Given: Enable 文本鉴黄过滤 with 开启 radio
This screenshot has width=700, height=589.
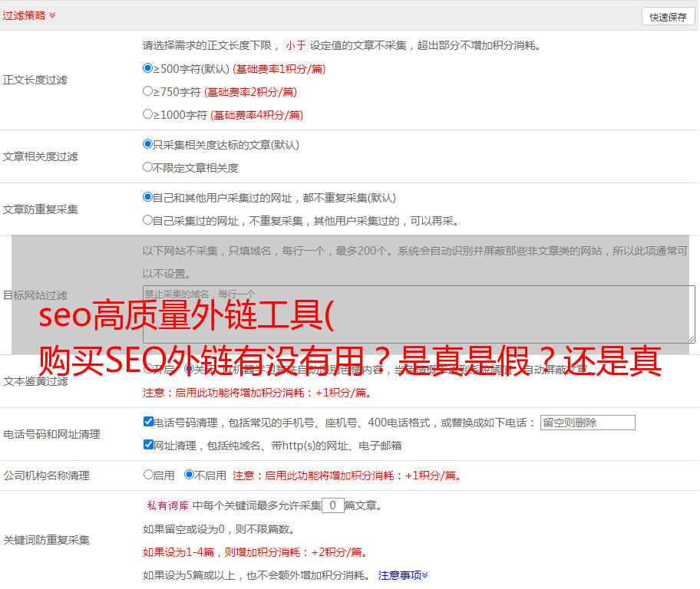Looking at the screenshot, I should tap(148, 369).
